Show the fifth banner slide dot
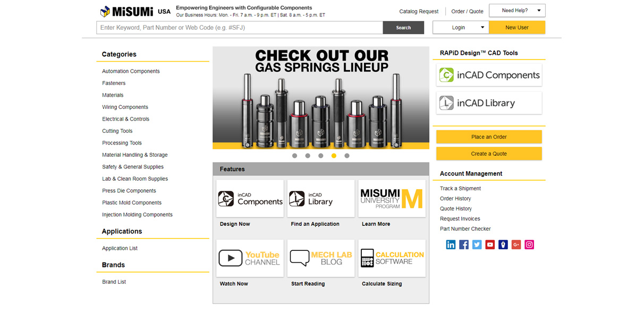The image size is (644, 321). (347, 156)
